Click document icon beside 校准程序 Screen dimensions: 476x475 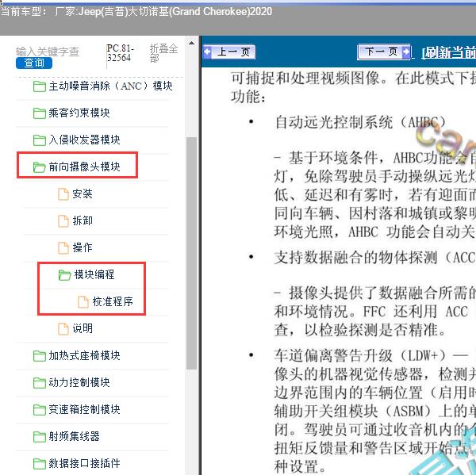pos(83,302)
